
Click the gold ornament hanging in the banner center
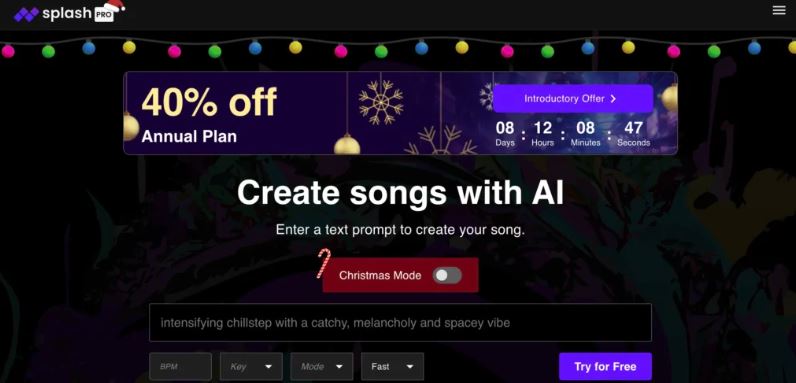347,144
